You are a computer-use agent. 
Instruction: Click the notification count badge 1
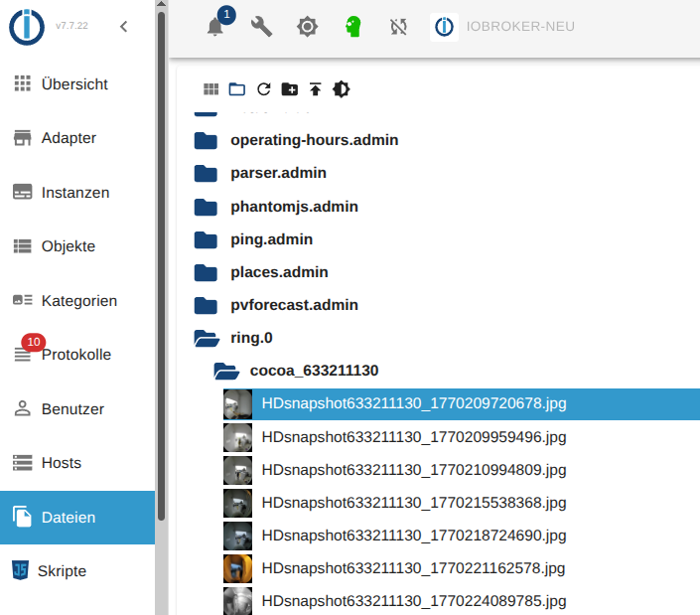coord(226,15)
